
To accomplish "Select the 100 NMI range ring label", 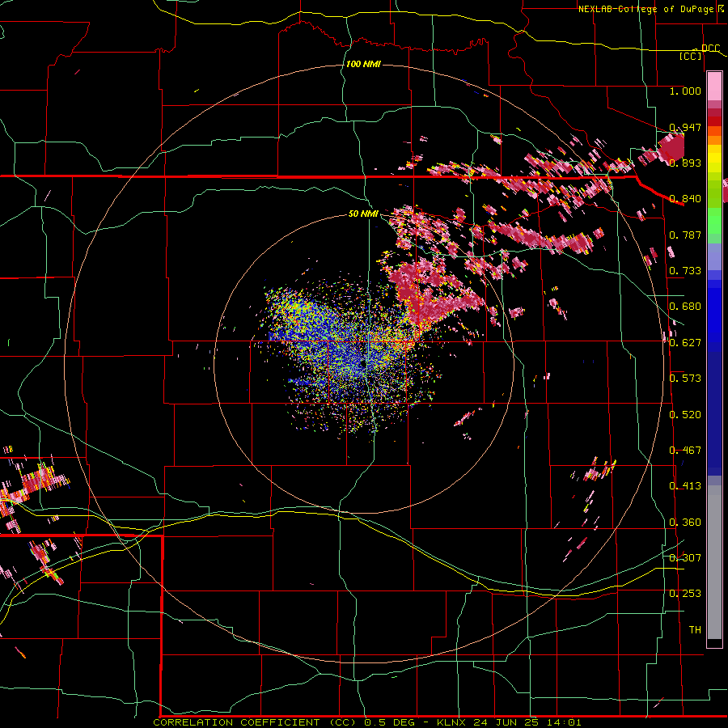I will point(363,64).
